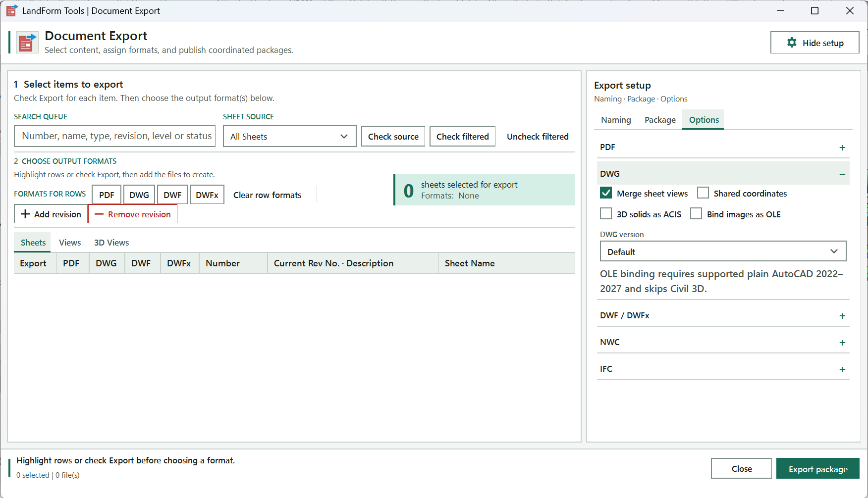Click the Document Export header icon
The width and height of the screenshot is (868, 498).
click(x=27, y=43)
